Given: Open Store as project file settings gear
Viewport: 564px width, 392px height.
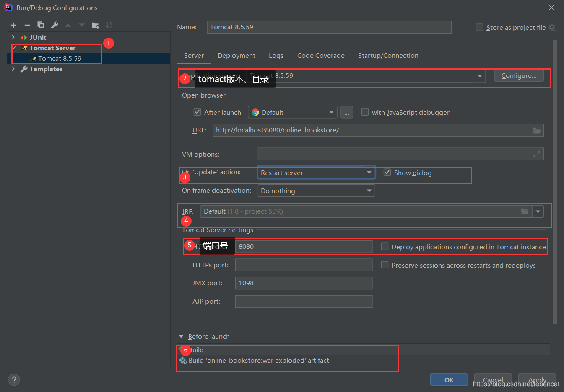Looking at the screenshot, I should coord(552,27).
